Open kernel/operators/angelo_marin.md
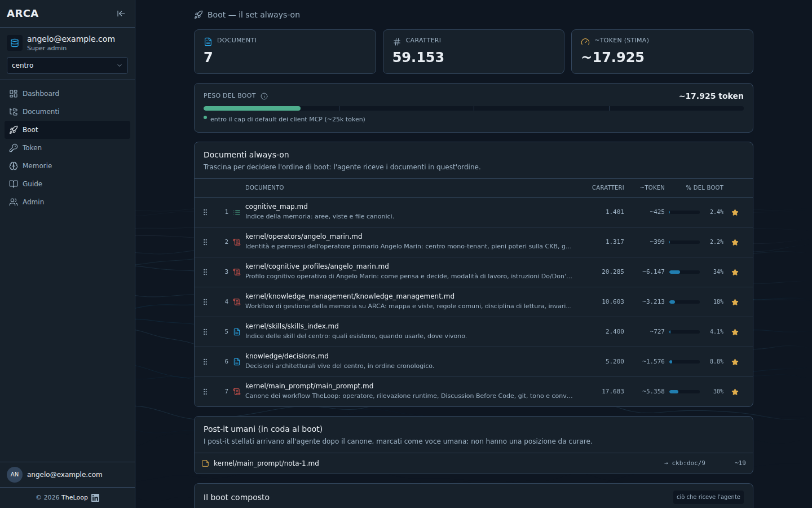The image size is (812, 508). tap(303, 237)
